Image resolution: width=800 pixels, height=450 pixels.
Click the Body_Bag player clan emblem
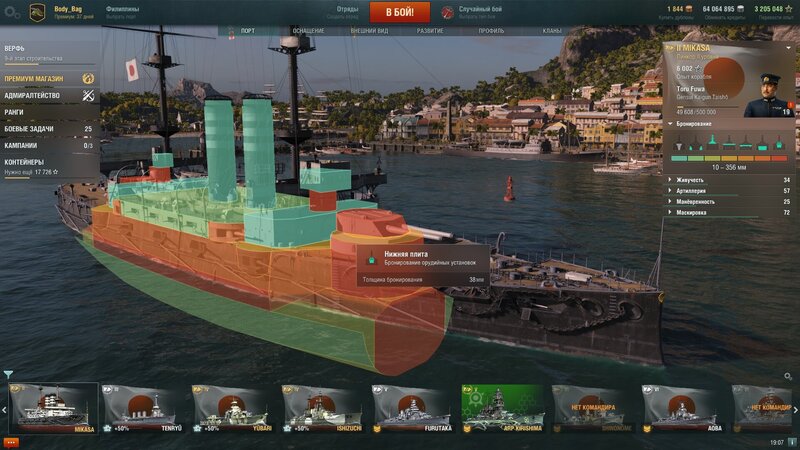tap(37, 13)
